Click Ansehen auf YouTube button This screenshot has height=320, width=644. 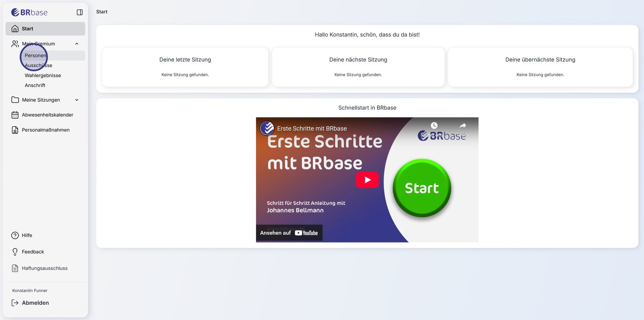coord(289,233)
